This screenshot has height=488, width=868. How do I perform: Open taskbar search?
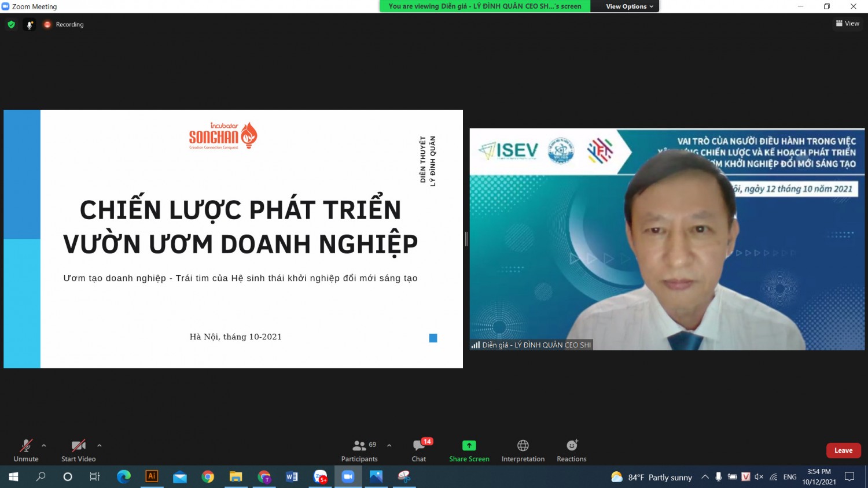pyautogui.click(x=41, y=477)
